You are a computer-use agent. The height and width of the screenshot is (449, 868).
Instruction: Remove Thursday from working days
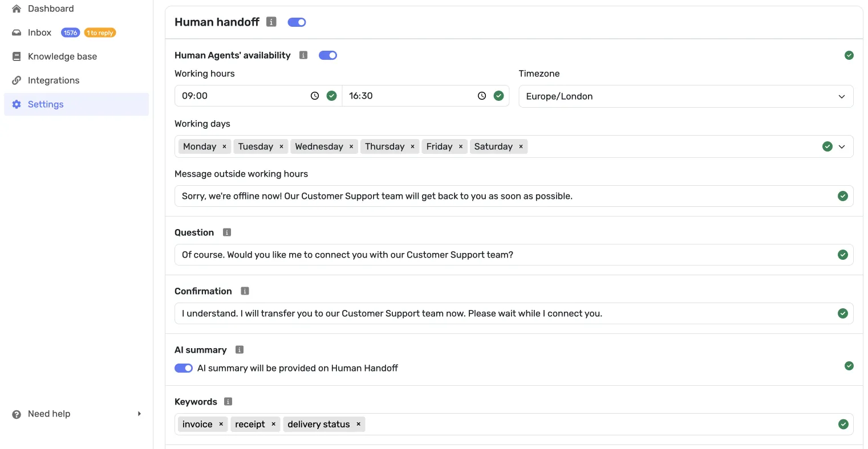(413, 146)
